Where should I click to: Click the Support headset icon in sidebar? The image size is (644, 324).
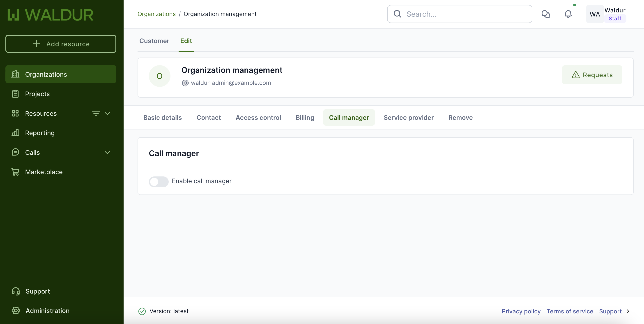coord(16,291)
